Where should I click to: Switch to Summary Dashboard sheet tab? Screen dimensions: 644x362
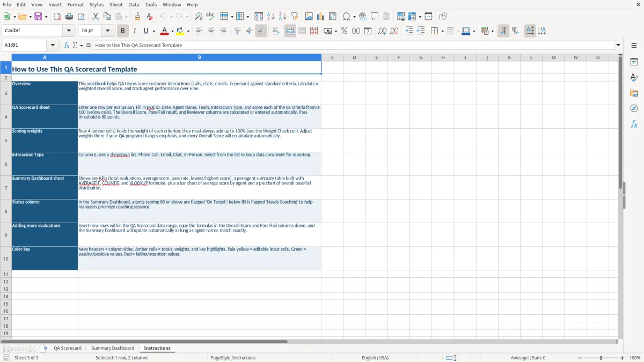[113, 349]
